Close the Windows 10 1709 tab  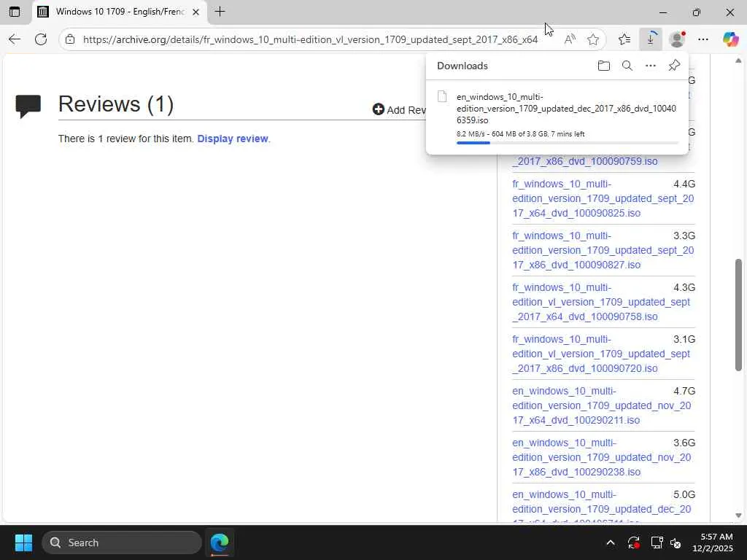click(x=196, y=12)
